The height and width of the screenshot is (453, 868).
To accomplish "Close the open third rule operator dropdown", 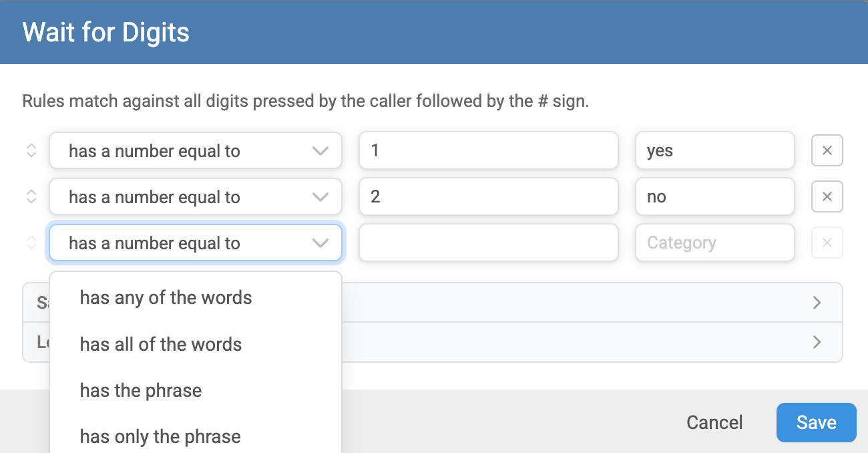I will (196, 243).
